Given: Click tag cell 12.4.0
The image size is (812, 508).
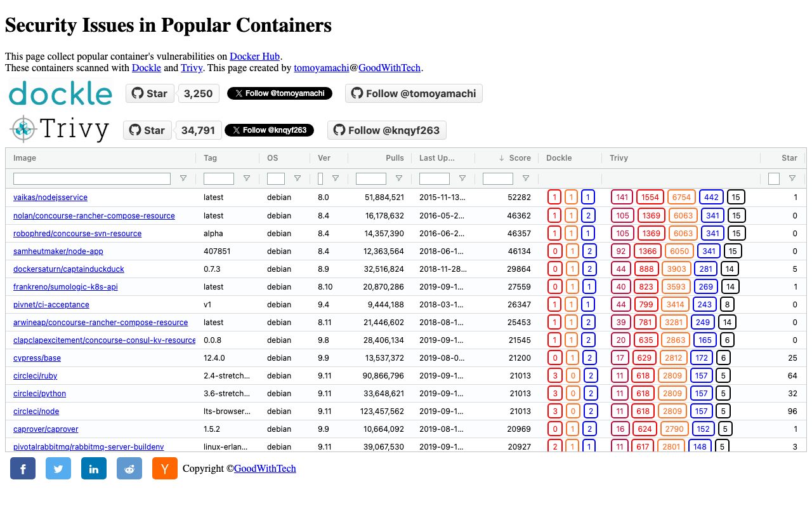Looking at the screenshot, I should pyautogui.click(x=214, y=358).
